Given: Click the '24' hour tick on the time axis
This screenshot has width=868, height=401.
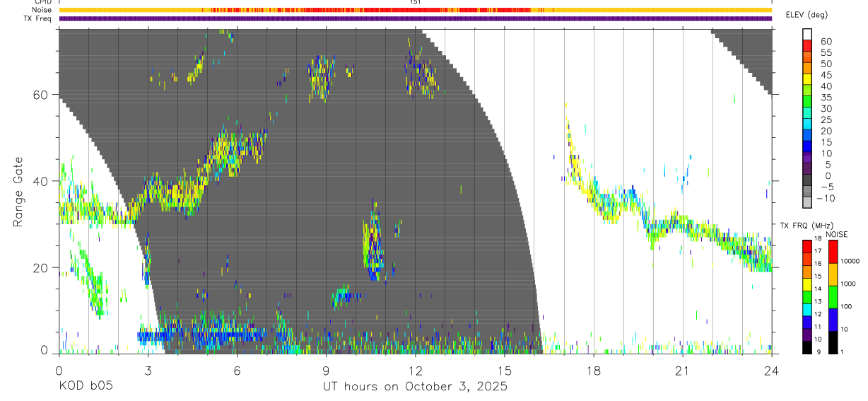Looking at the screenshot, I should coord(771,371).
